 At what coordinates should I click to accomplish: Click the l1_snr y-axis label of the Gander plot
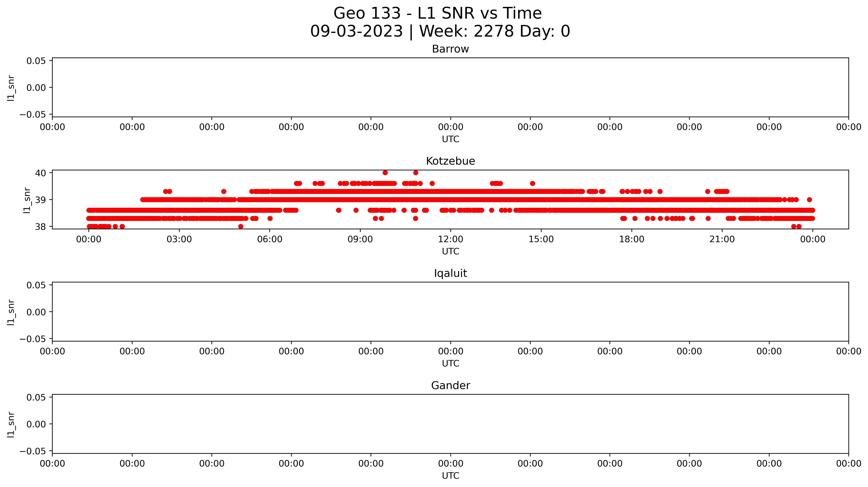(11, 424)
